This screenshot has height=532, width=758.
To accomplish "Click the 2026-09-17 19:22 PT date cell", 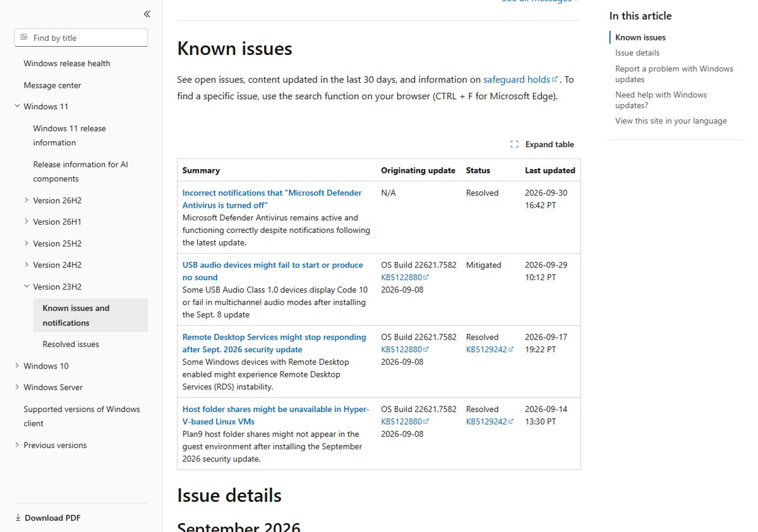I will coord(546,343).
